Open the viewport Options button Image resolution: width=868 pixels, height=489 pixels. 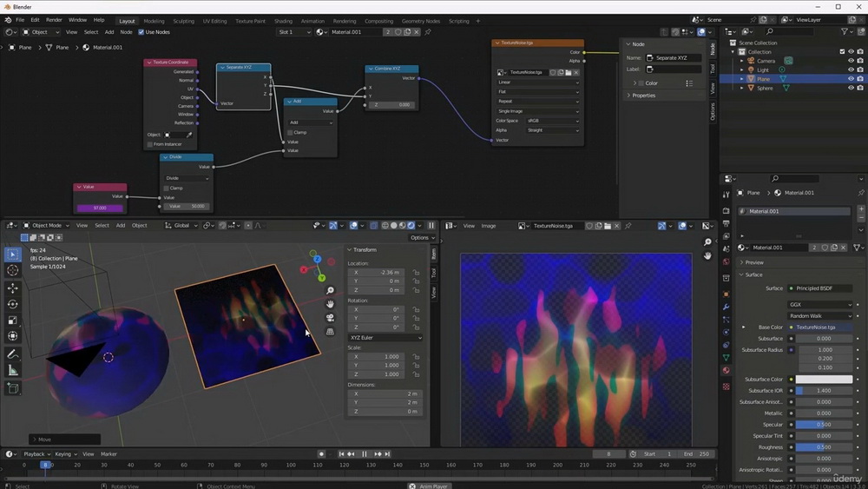pyautogui.click(x=423, y=238)
